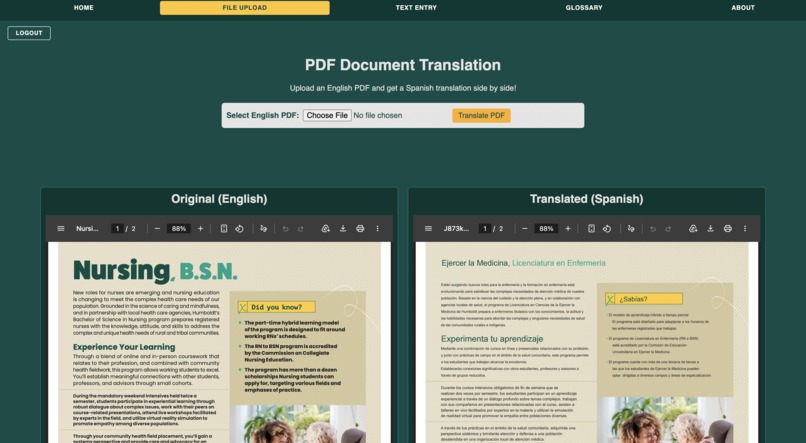Rotate the Original English PDF
The width and height of the screenshot is (806, 443).
[240, 229]
